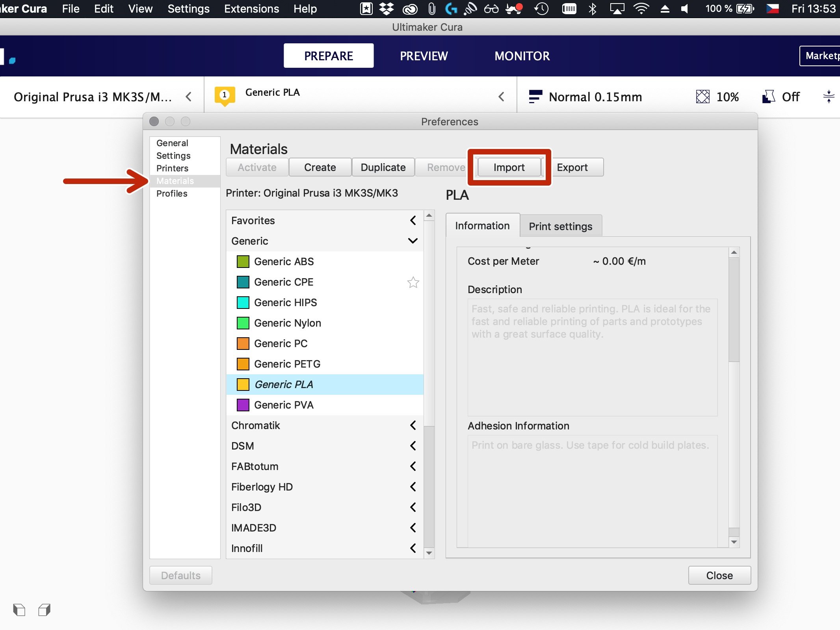This screenshot has width=840, height=630.
Task: Select Generic PETG in material list
Action: [325, 364]
